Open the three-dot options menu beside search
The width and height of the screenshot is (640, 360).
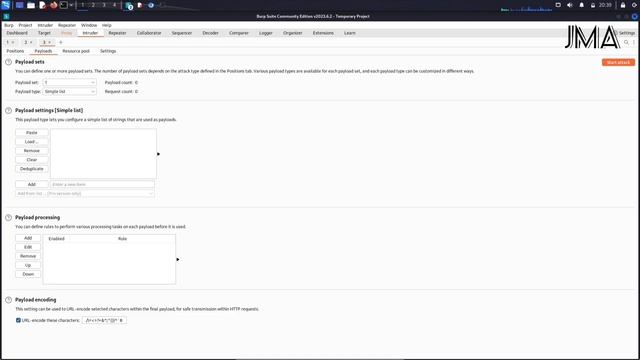click(x=634, y=42)
